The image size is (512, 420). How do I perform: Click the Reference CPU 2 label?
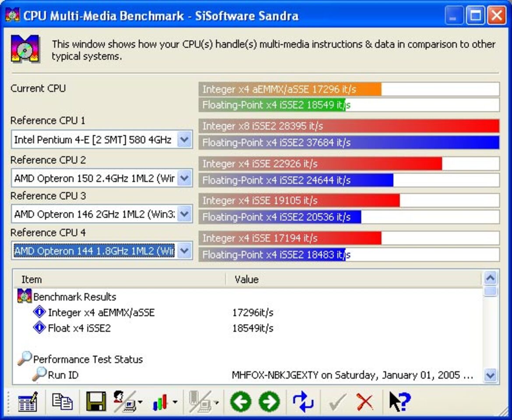48,160
